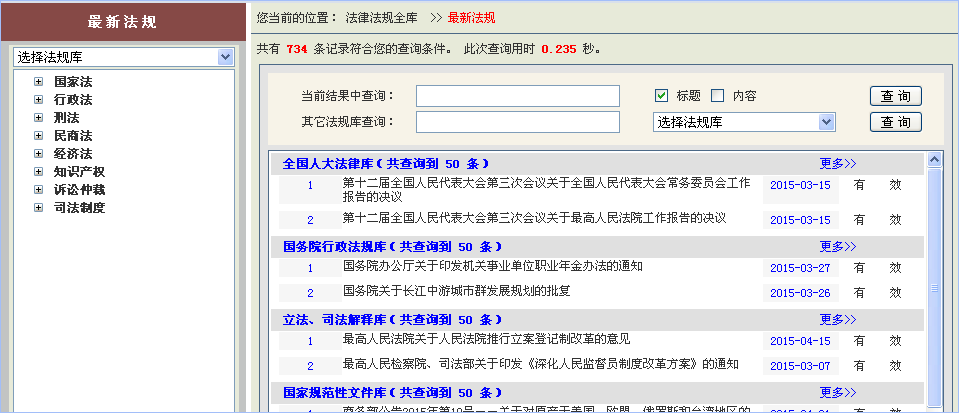
Task: Click 更多>> for 国家规范性文件库
Action: [x=838, y=392]
